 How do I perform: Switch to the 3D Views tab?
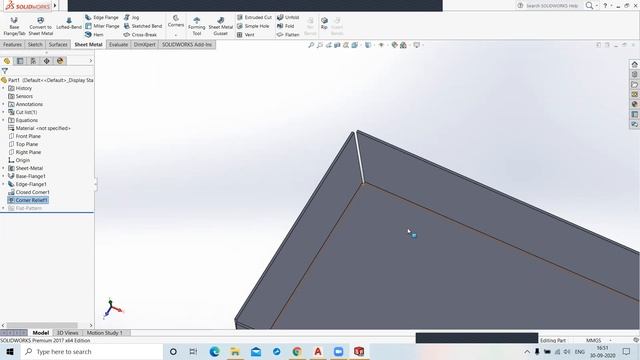67,333
